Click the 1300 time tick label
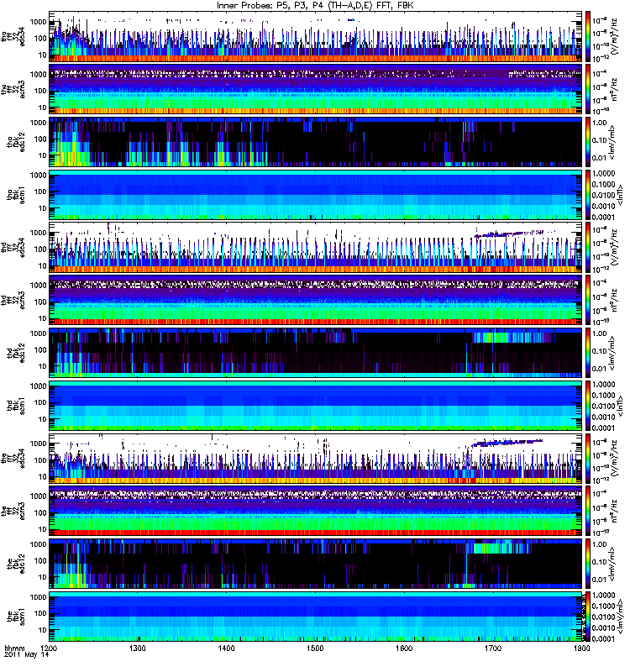Viewport: 630px width, 672px height. 138,648
